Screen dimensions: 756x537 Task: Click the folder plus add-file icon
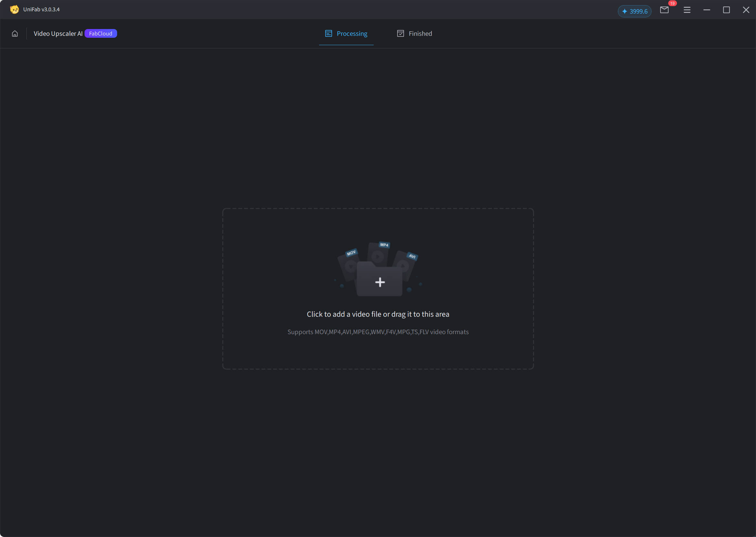click(380, 282)
